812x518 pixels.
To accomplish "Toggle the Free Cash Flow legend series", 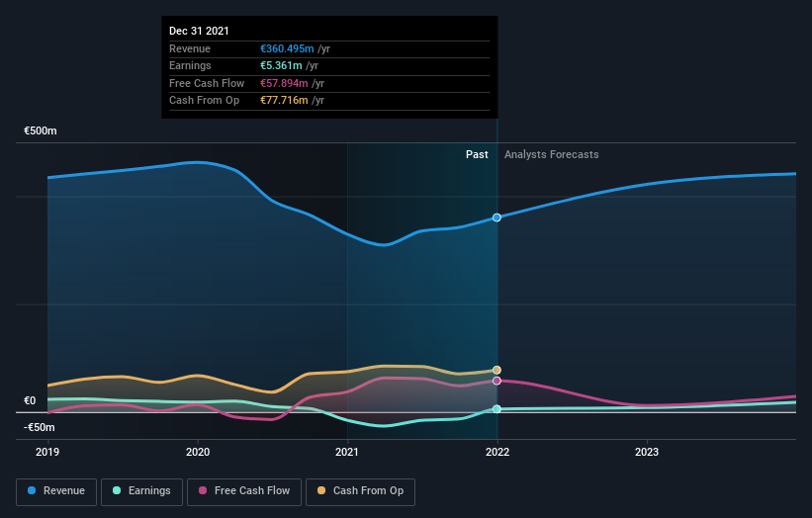I will pyautogui.click(x=244, y=491).
